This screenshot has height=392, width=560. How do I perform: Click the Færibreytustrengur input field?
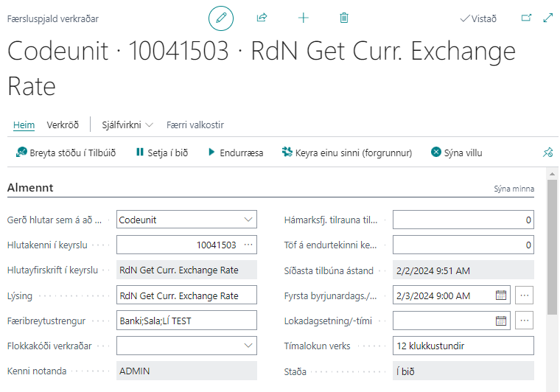click(186, 321)
